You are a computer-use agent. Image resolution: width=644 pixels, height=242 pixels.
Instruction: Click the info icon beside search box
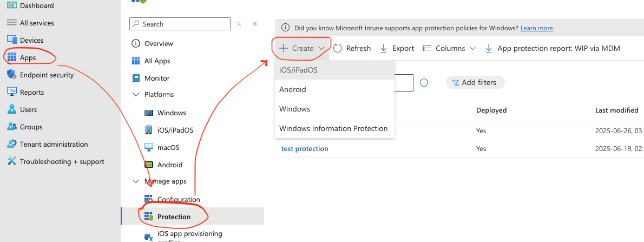point(424,83)
